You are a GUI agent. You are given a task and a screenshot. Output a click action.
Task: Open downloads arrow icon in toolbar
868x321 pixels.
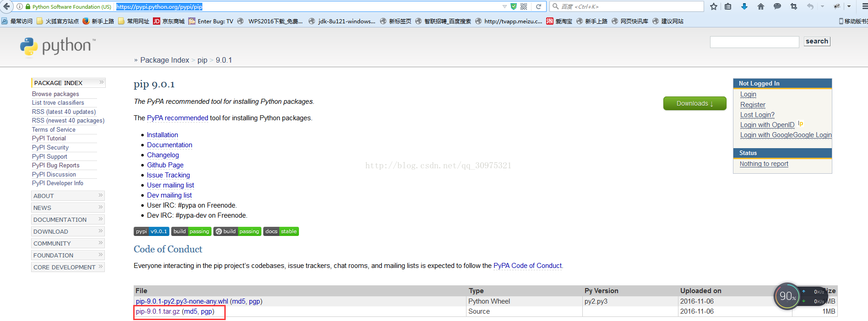tap(744, 6)
